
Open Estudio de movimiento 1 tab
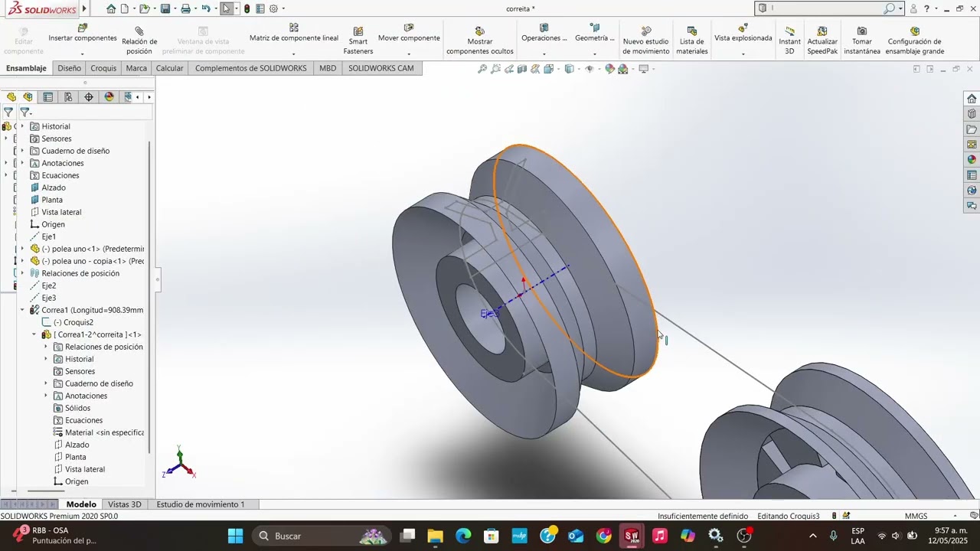tap(201, 504)
